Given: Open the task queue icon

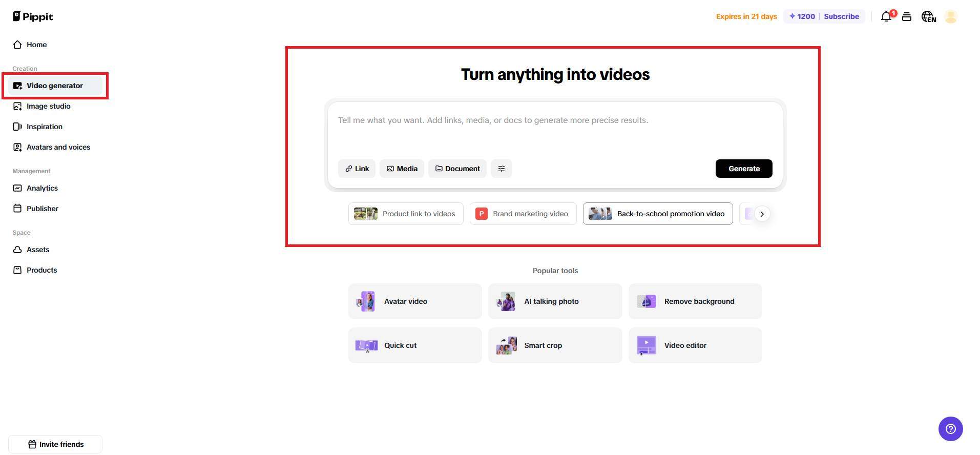Looking at the screenshot, I should click(x=907, y=16).
